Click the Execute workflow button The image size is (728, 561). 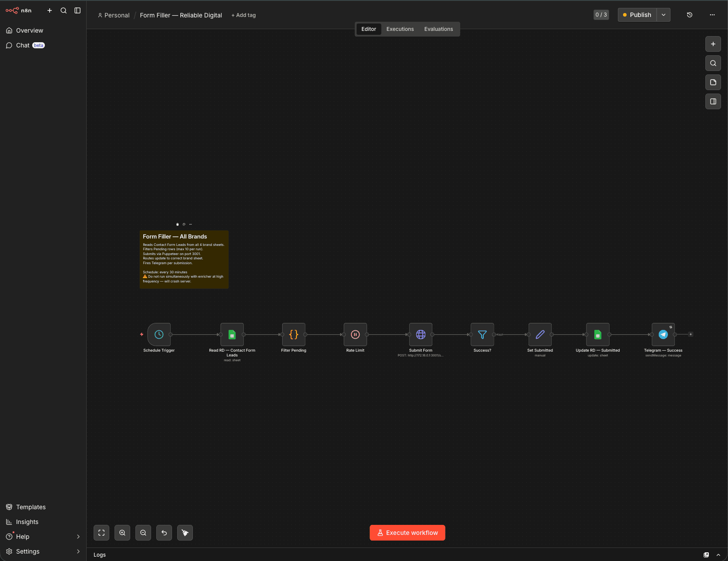[x=407, y=533]
